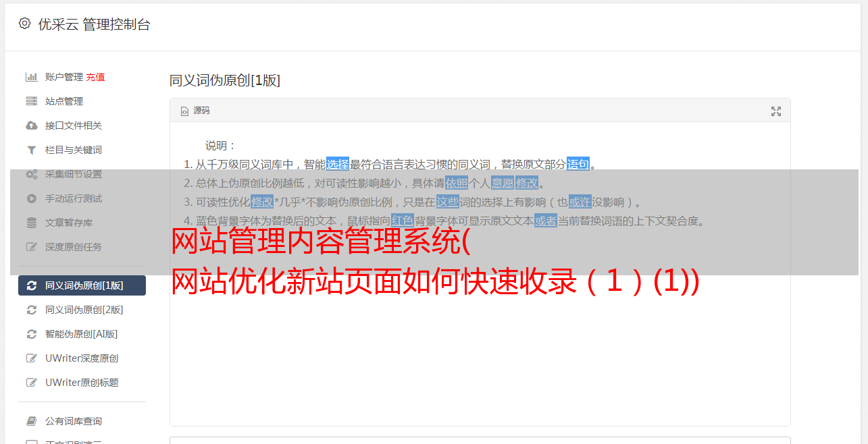868x444 pixels.
Task: Click the 栏目与关键词 filter icon
Action: [31, 150]
